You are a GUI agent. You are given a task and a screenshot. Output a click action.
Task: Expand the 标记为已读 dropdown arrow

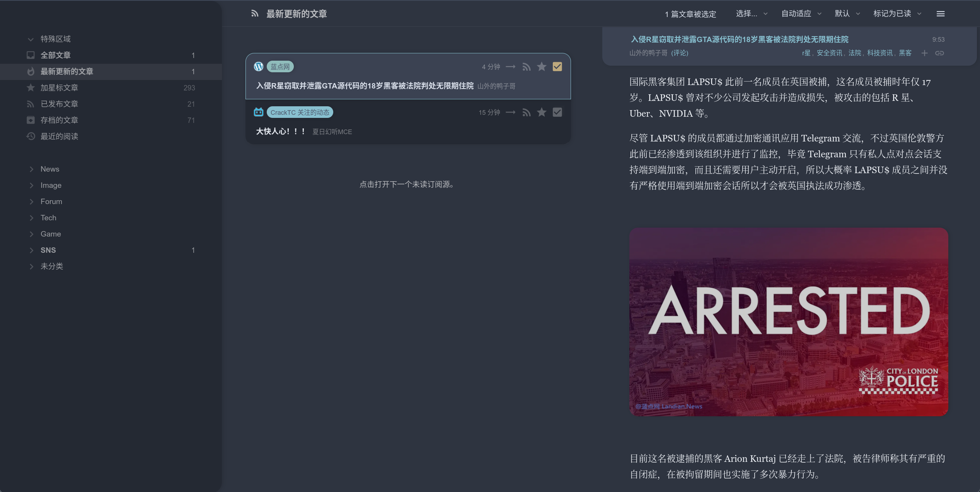click(919, 14)
